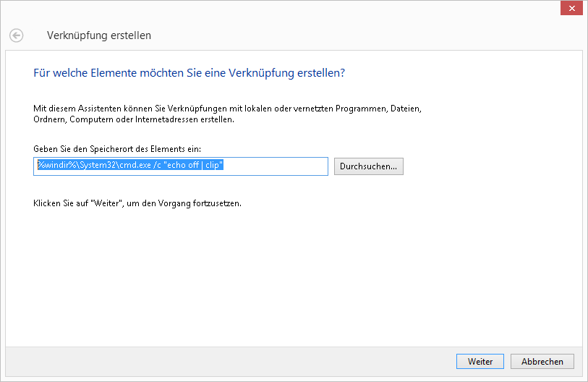Close the dialog with the red X
This screenshot has height=382, width=588.
pyautogui.click(x=571, y=8)
